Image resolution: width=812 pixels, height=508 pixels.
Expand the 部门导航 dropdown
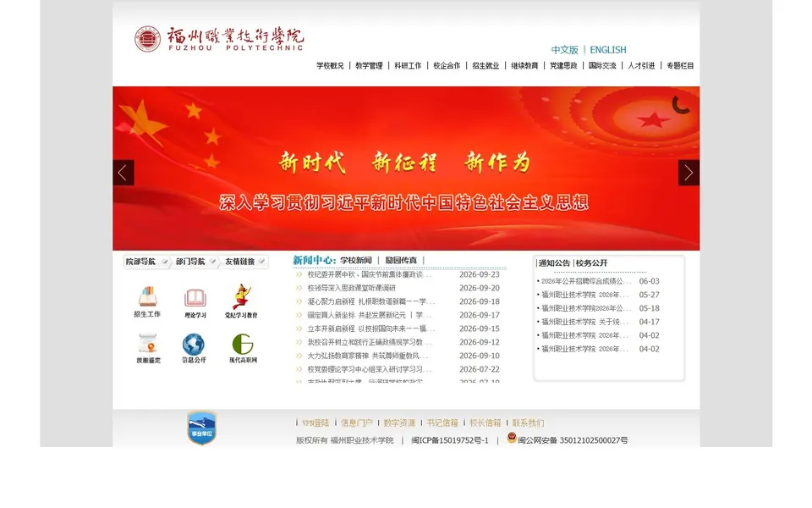pos(195,262)
